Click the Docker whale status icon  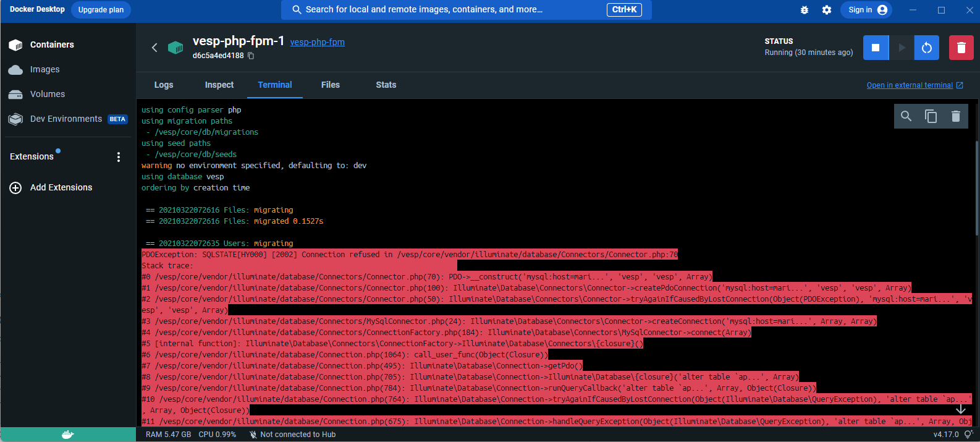coord(68,435)
